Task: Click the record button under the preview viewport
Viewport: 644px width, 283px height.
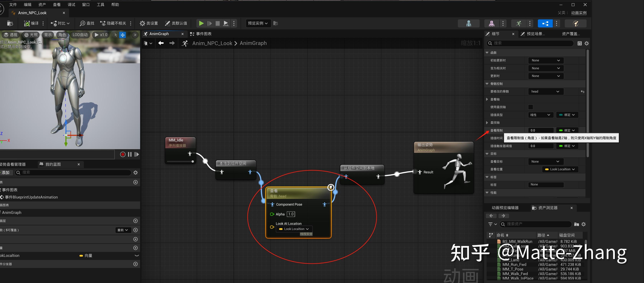Action: 122,154
